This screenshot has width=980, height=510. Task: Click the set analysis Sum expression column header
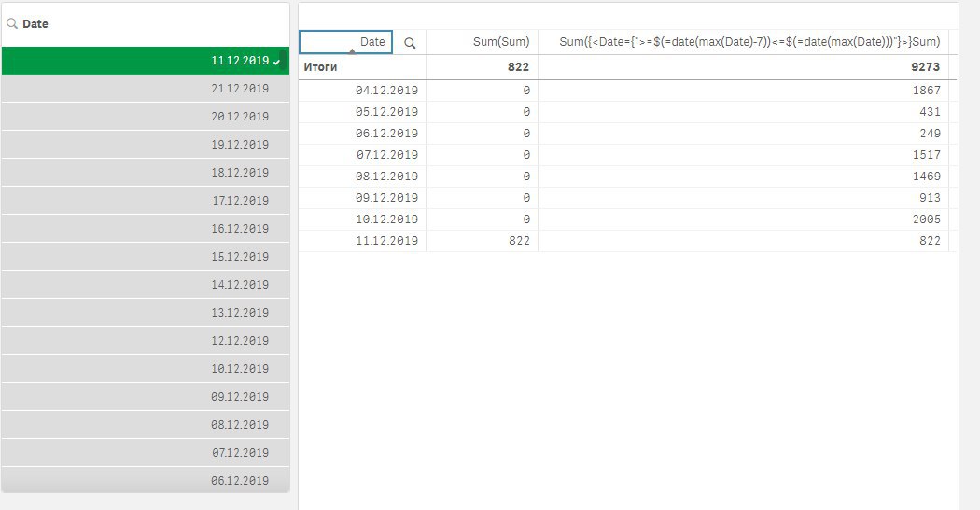point(749,42)
